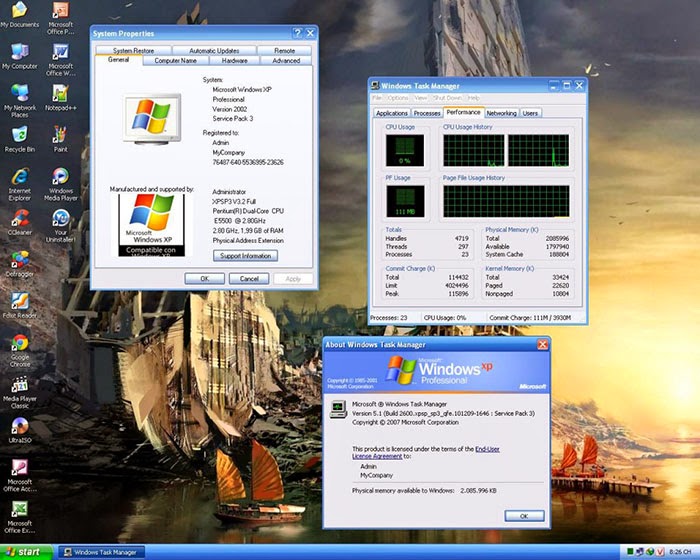The height and width of the screenshot is (560, 700).
Task: Open Windows Media Player shortcut
Action: [60, 176]
